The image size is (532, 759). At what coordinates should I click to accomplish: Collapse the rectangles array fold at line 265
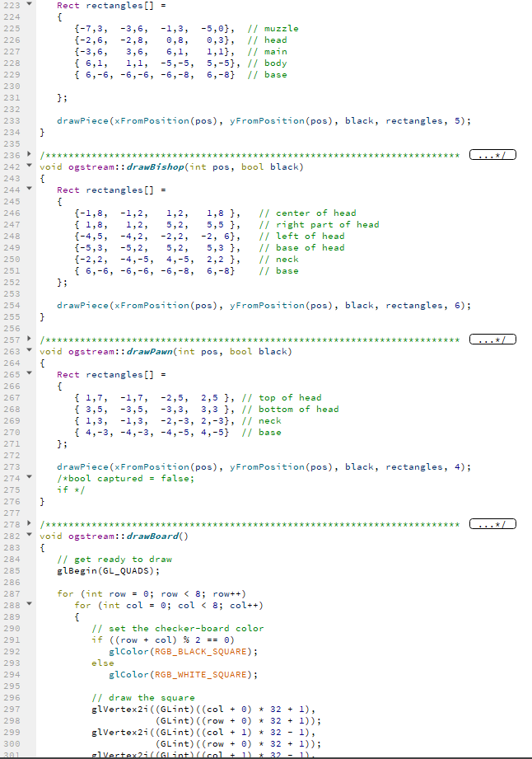[29, 373]
